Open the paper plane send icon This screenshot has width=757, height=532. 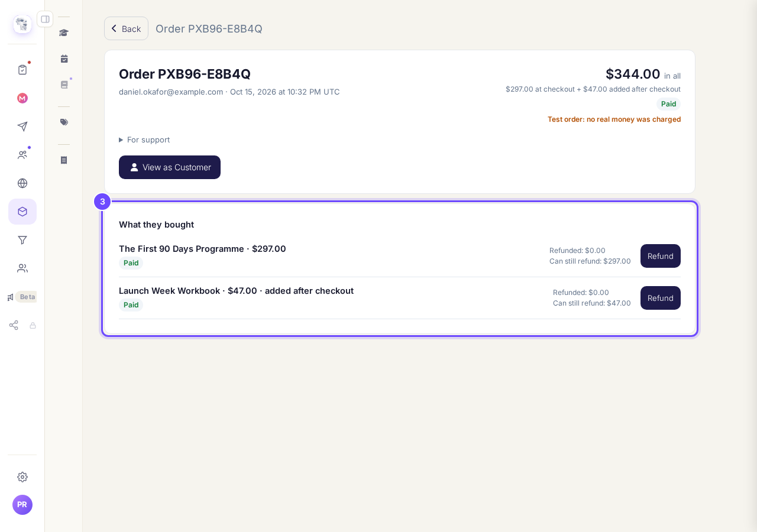(22, 126)
